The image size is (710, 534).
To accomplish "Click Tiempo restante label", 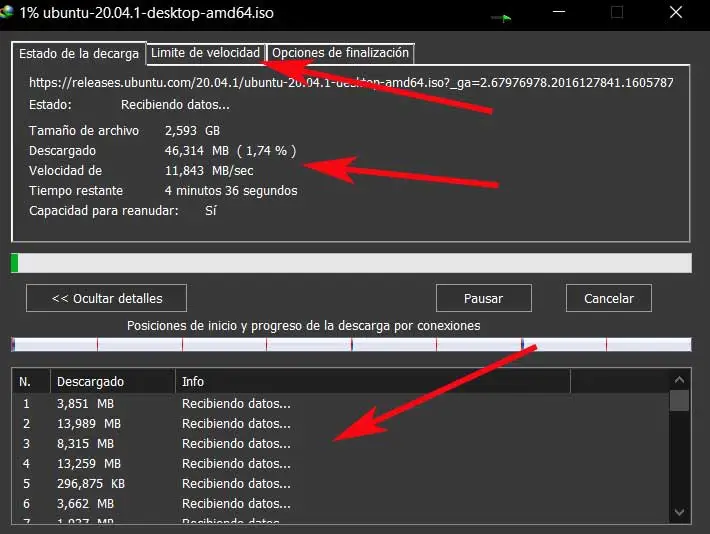I will (x=76, y=190).
